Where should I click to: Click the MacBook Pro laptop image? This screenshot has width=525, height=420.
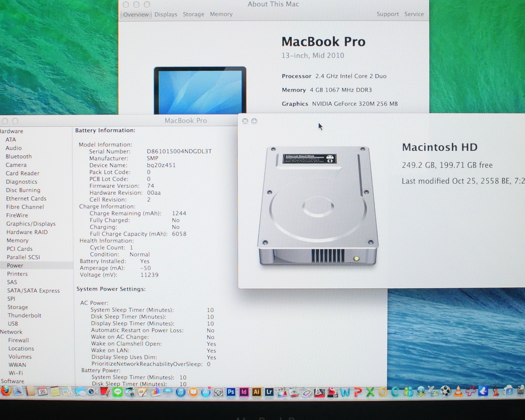pos(200,90)
